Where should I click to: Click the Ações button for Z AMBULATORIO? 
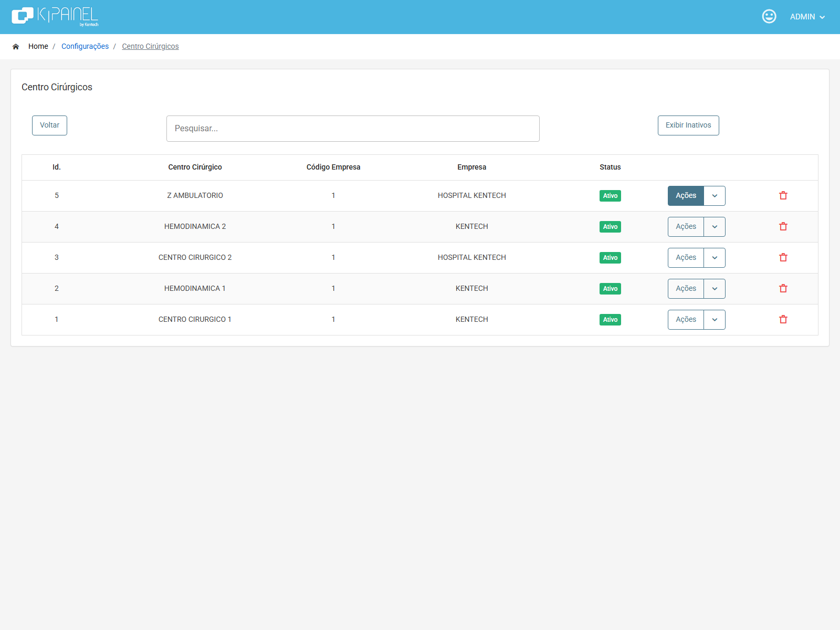pyautogui.click(x=686, y=196)
